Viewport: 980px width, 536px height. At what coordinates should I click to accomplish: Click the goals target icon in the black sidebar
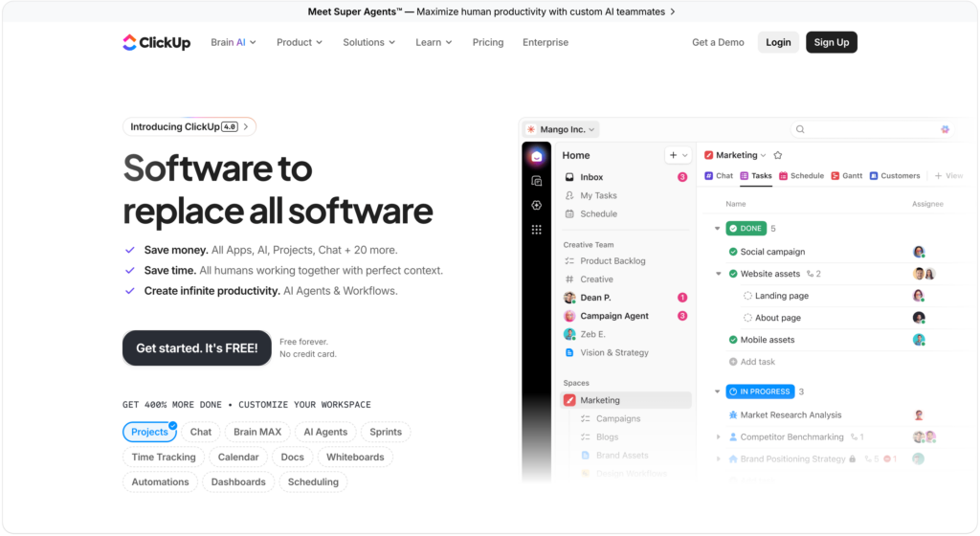pyautogui.click(x=536, y=206)
